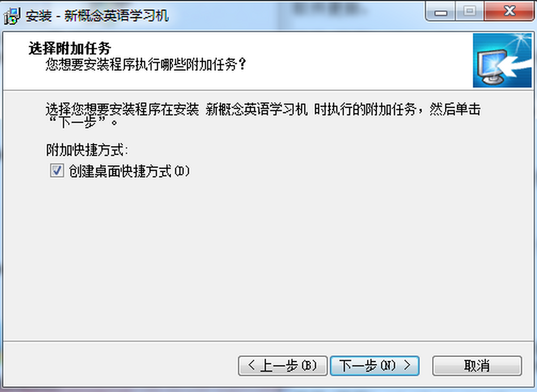The image size is (537, 392).
Task: Click the blank footer area left of 上一步
Action: click(x=121, y=366)
